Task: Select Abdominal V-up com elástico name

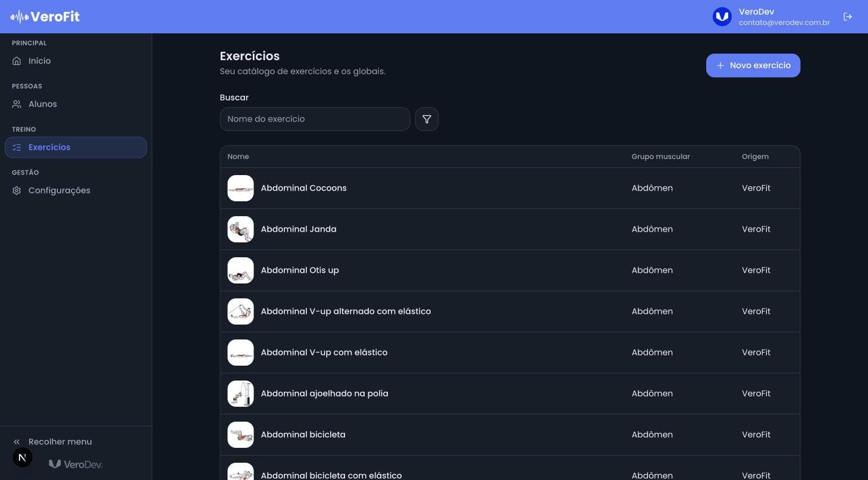Action: tap(324, 353)
